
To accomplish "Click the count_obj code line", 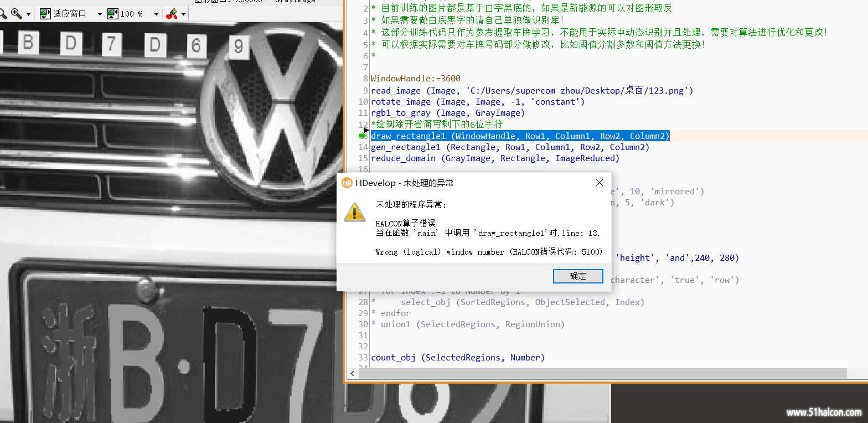I will 458,358.
